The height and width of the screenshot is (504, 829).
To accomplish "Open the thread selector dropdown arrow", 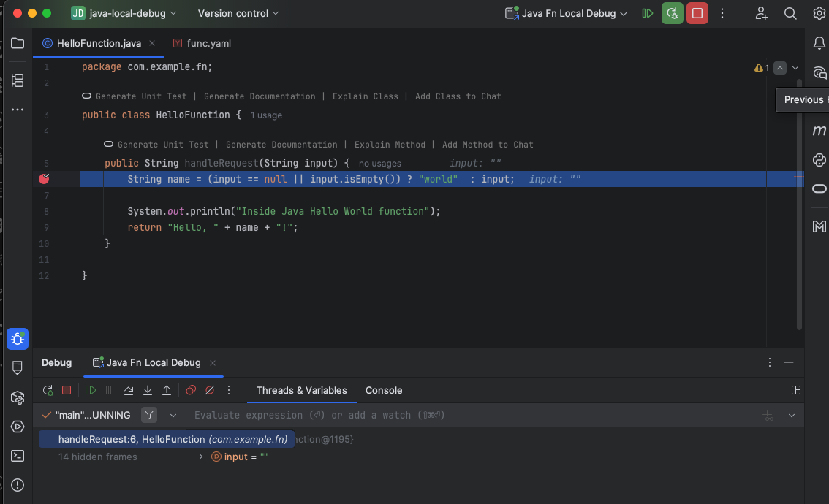I will [x=173, y=416].
